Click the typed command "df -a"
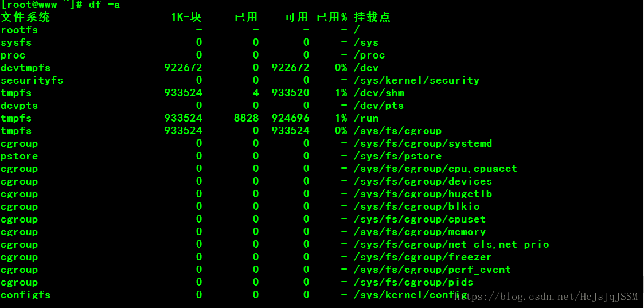 104,5
